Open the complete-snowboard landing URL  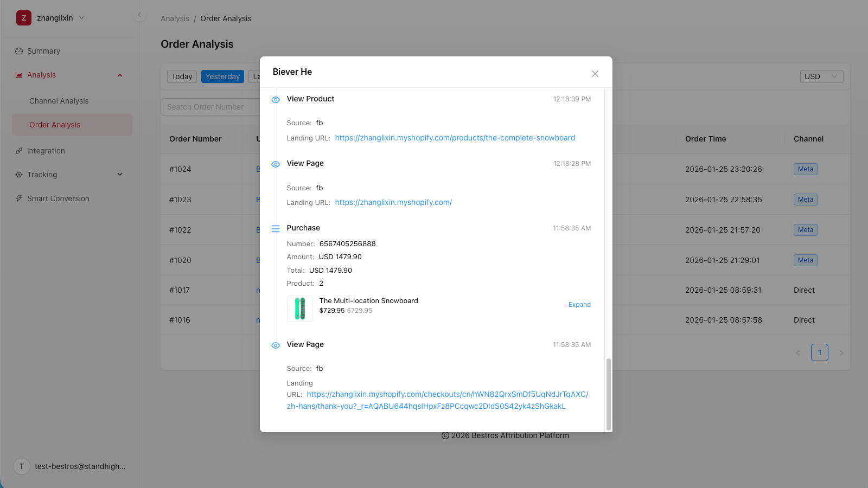455,138
